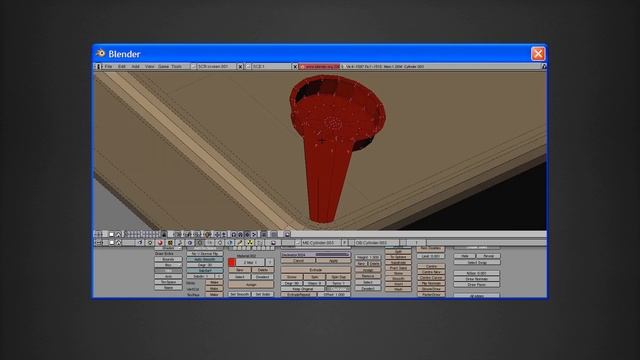Open the Tools menu
The width and height of the screenshot is (640, 360).
pyautogui.click(x=177, y=67)
